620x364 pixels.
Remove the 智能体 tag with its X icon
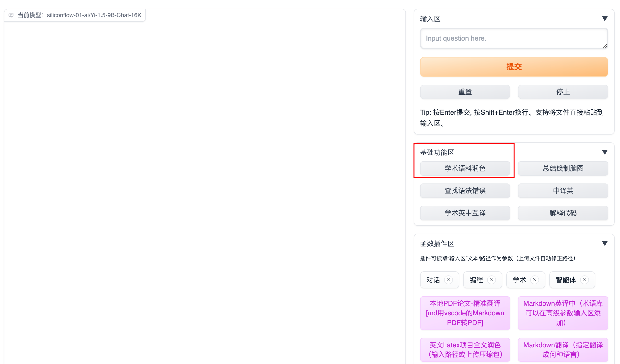584,280
